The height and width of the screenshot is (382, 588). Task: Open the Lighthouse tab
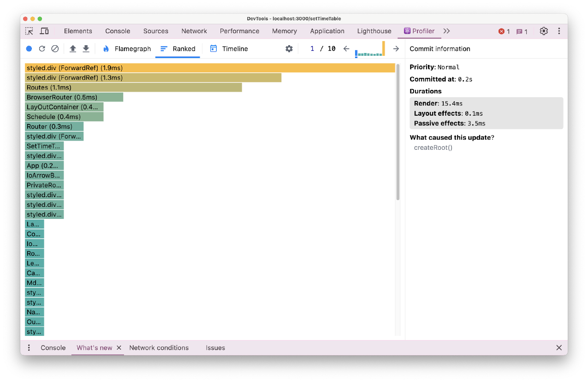(374, 31)
